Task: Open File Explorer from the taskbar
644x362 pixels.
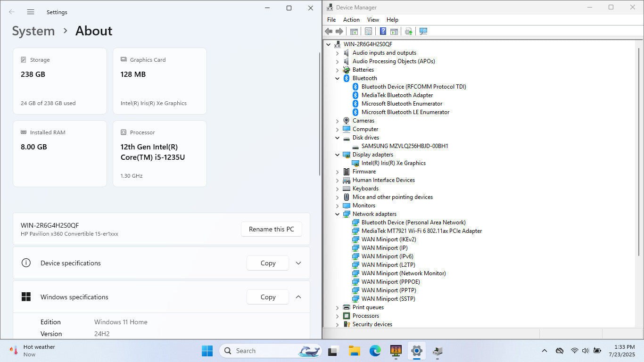Action: pos(354,351)
